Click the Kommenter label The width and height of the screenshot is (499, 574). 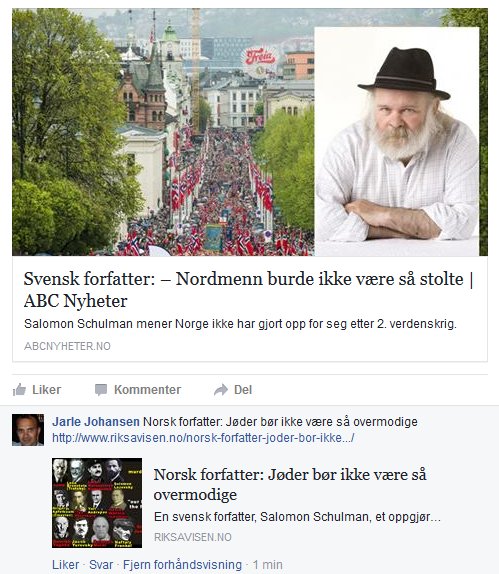(x=148, y=390)
